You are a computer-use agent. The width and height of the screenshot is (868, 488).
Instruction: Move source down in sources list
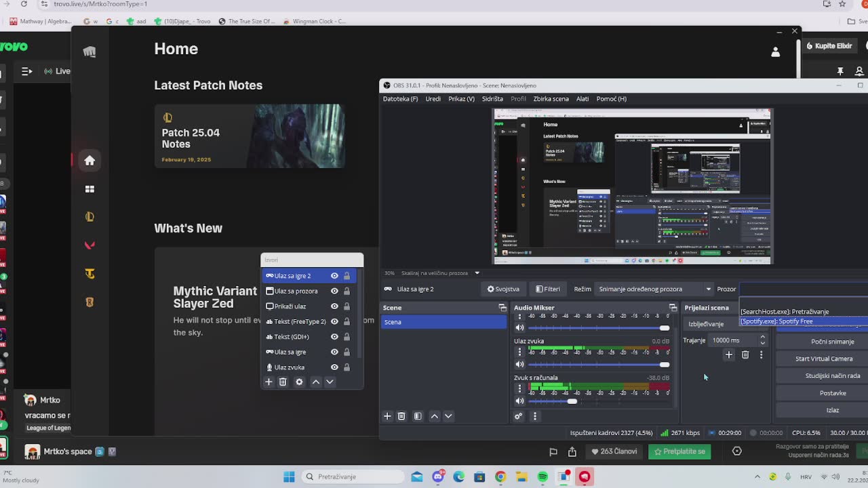[x=330, y=382]
